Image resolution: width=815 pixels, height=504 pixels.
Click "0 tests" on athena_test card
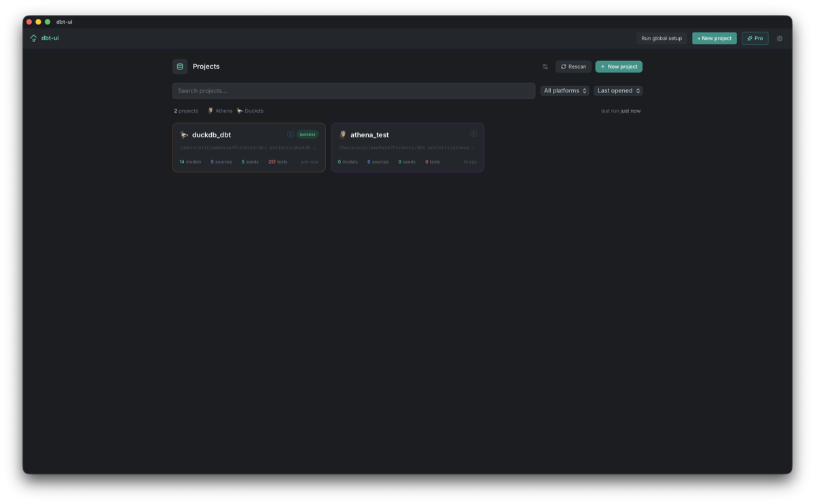point(433,162)
